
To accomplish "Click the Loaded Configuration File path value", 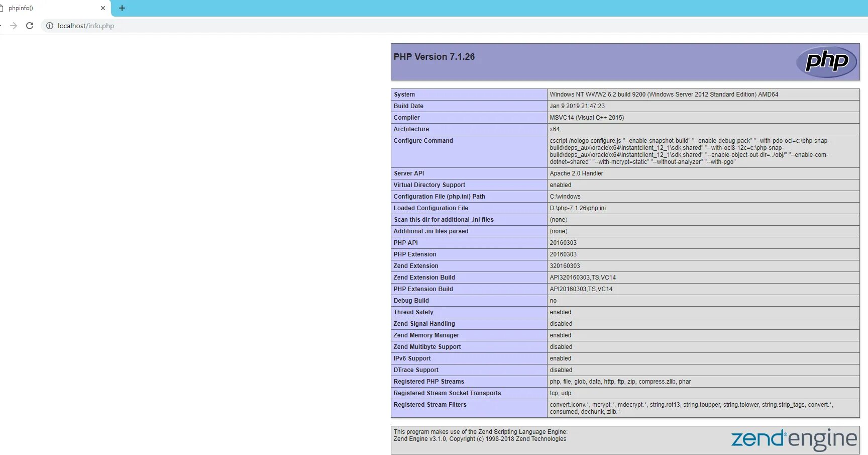I will [x=578, y=208].
